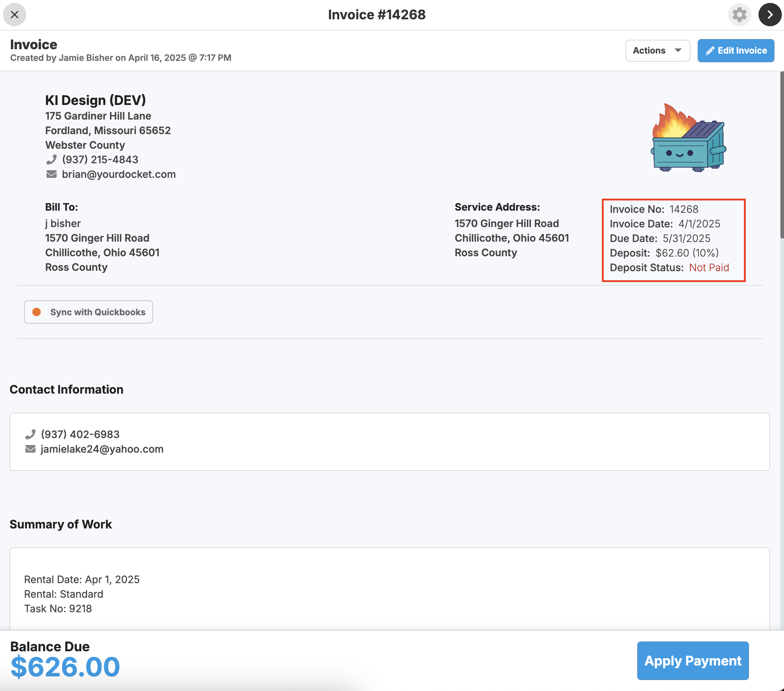This screenshot has width=784, height=691.
Task: Click the Sync with Quickbooks button
Action: click(89, 312)
